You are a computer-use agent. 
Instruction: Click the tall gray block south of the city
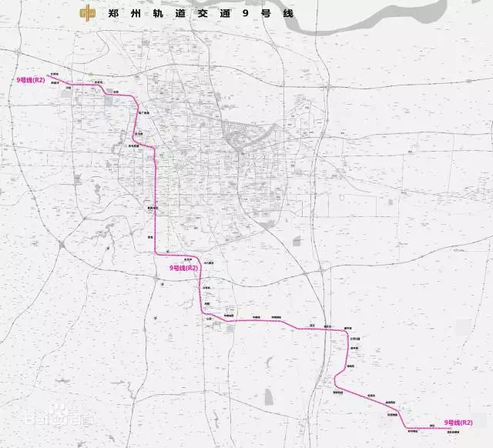(269, 396)
